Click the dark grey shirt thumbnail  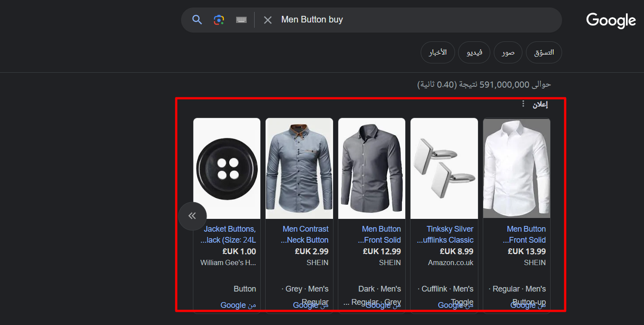[x=372, y=168]
